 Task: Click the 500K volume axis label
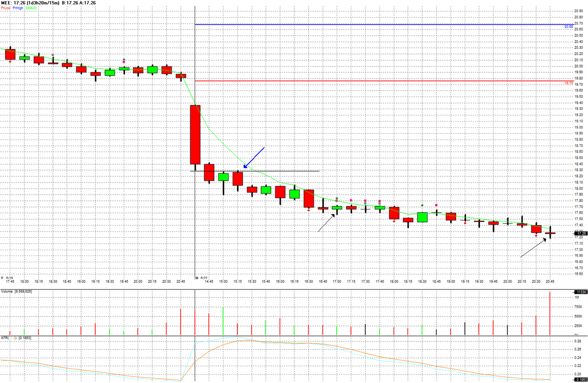[x=578, y=316]
